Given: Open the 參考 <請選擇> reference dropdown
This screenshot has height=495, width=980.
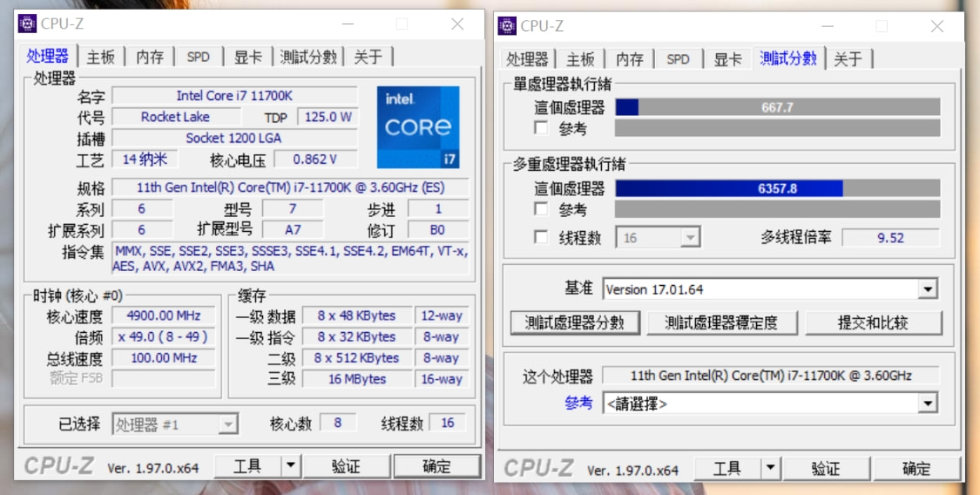Looking at the screenshot, I should point(770,403).
